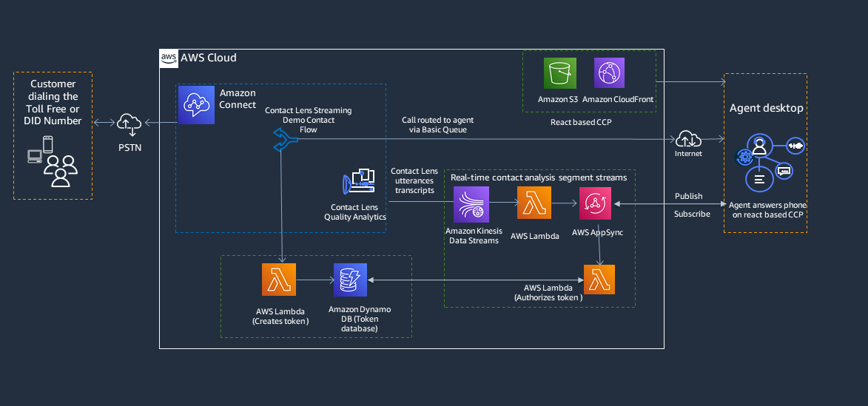Click the AWS logo beside AWS Cloud
Image resolution: width=868 pixels, height=406 pixels.
click(168, 58)
